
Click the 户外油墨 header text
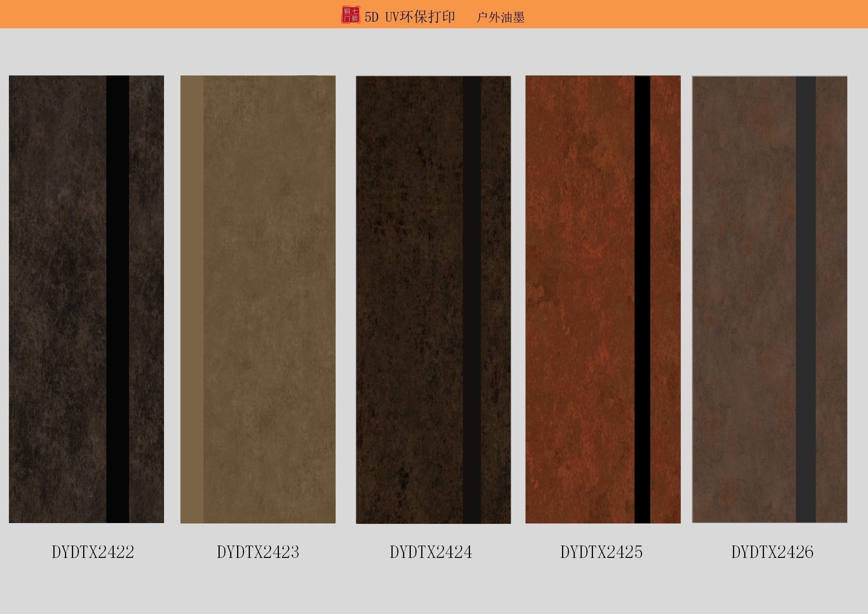coord(500,17)
